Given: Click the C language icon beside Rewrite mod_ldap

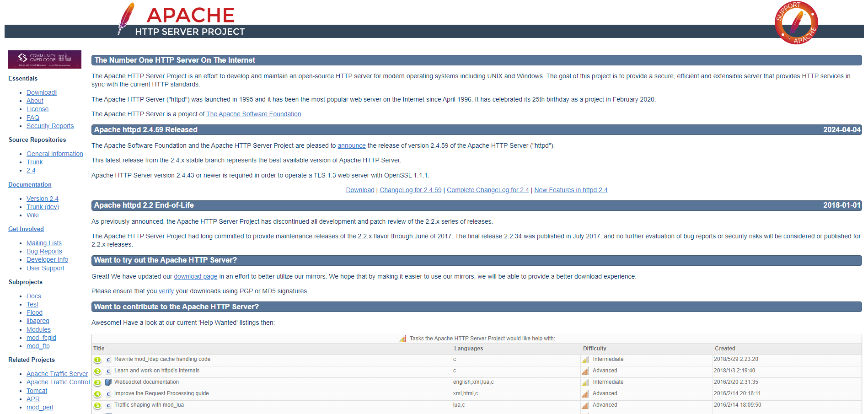Looking at the screenshot, I should pyautogui.click(x=108, y=360).
